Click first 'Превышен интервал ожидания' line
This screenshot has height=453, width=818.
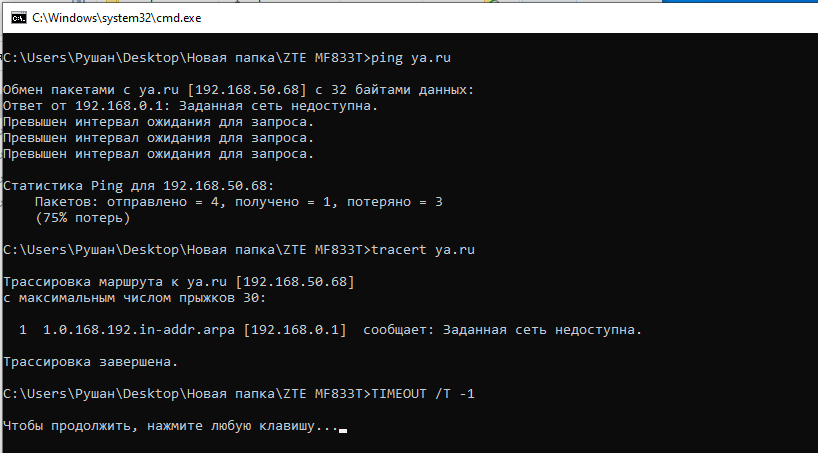159,122
